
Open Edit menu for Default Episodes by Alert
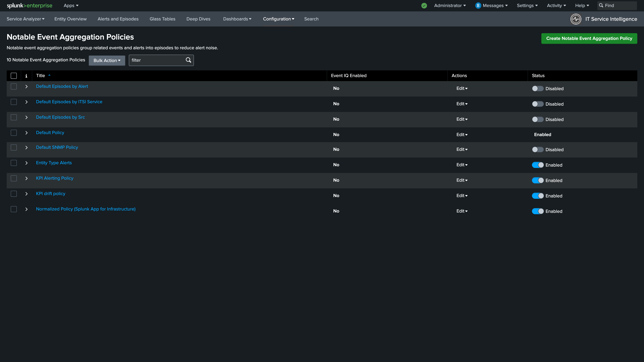(462, 88)
